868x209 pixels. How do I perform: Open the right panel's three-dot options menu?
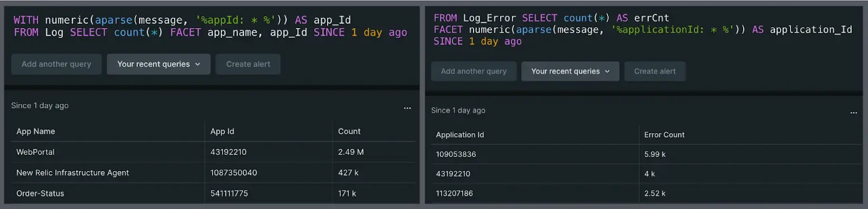tap(853, 113)
